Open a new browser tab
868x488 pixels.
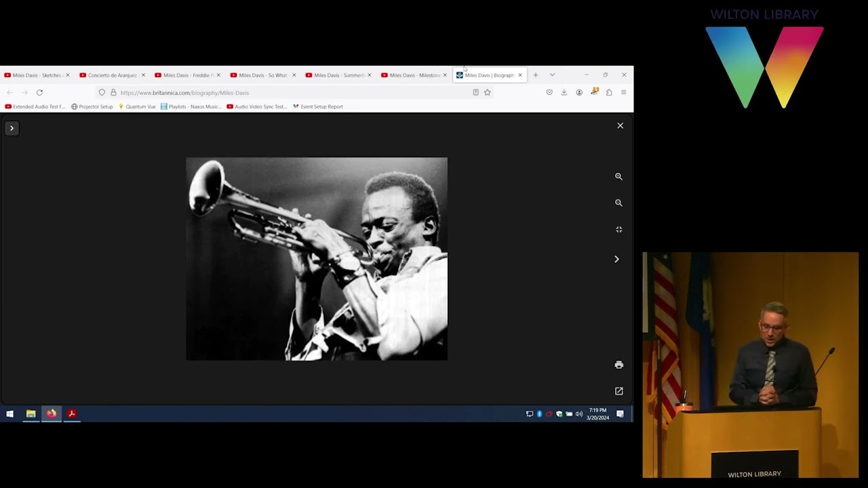click(535, 75)
